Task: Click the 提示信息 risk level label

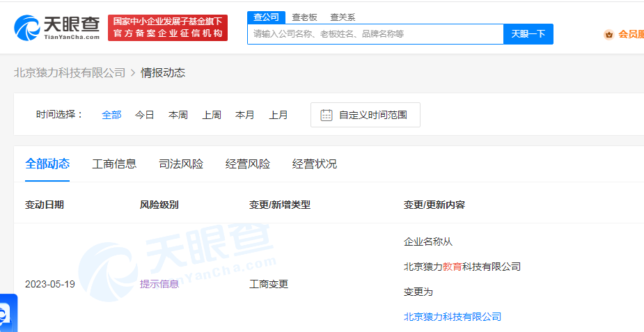Action: pyautogui.click(x=159, y=284)
